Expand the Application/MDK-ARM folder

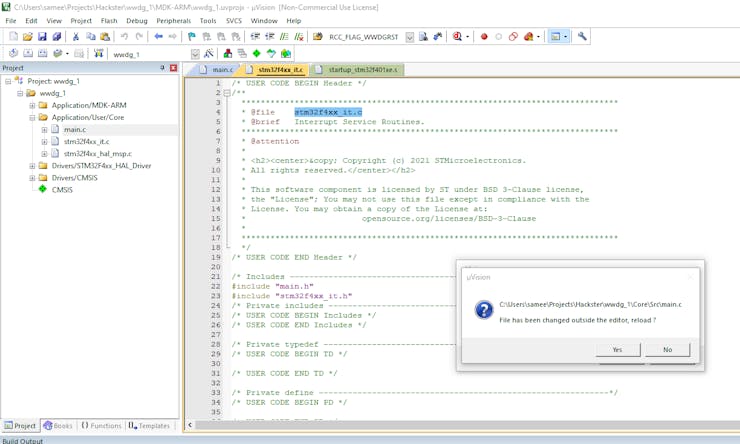click(32, 105)
